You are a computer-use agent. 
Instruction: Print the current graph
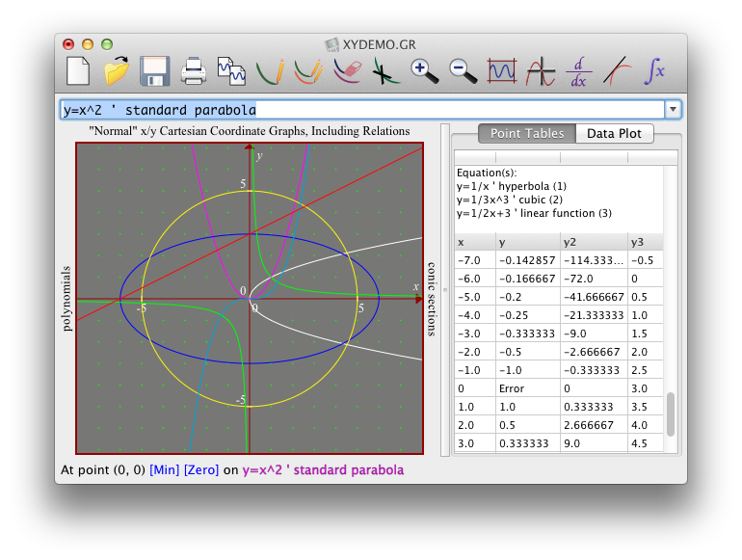point(194,71)
